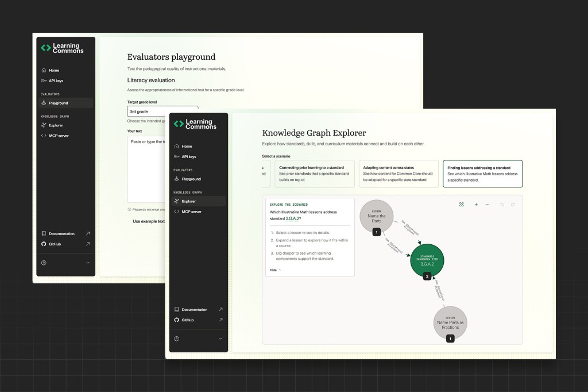Screen dimensions: 588x392
Task: Click GitHub external arrow icon in Evaluators window
Action: (x=88, y=244)
